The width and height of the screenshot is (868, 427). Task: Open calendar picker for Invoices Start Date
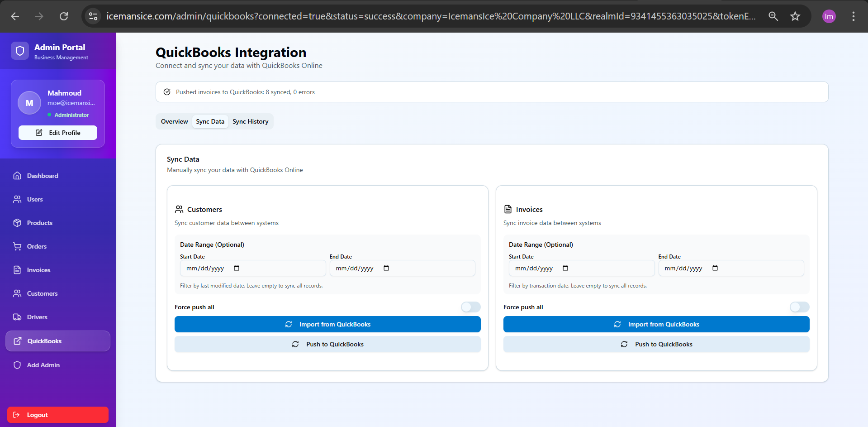tap(565, 268)
